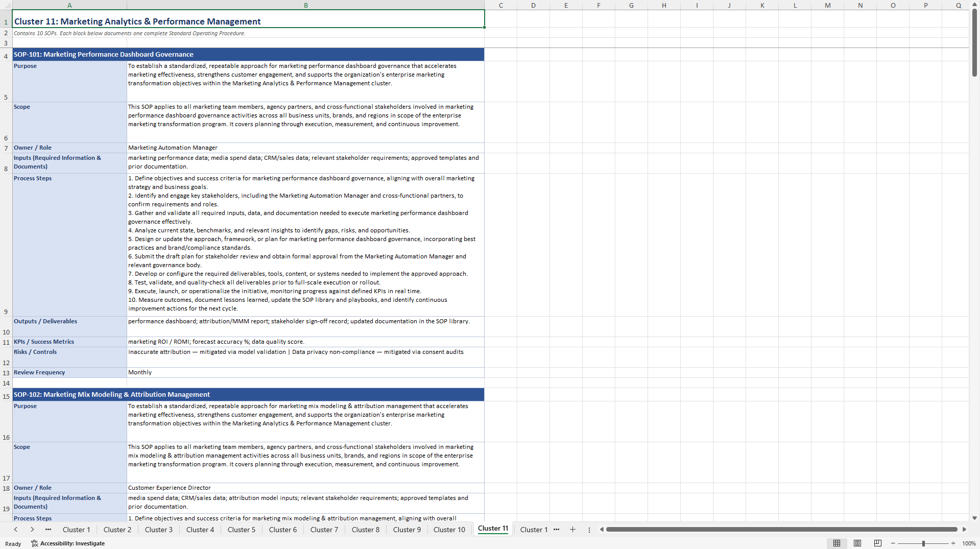This screenshot has height=549, width=980.
Task: Click the vertical scrollbar down arrow
Action: click(974, 518)
